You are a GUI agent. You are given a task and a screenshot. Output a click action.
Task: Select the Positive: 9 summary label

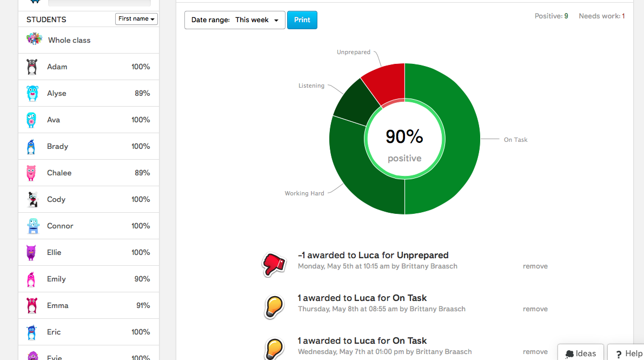point(551,16)
